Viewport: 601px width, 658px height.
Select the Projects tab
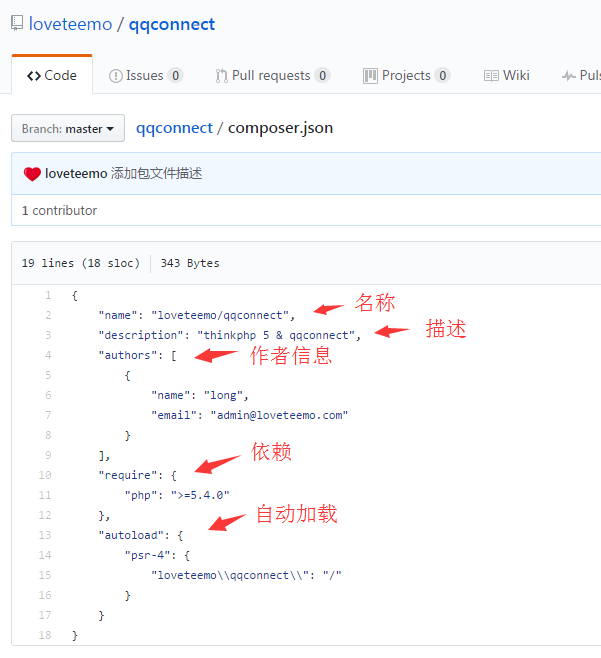(406, 76)
